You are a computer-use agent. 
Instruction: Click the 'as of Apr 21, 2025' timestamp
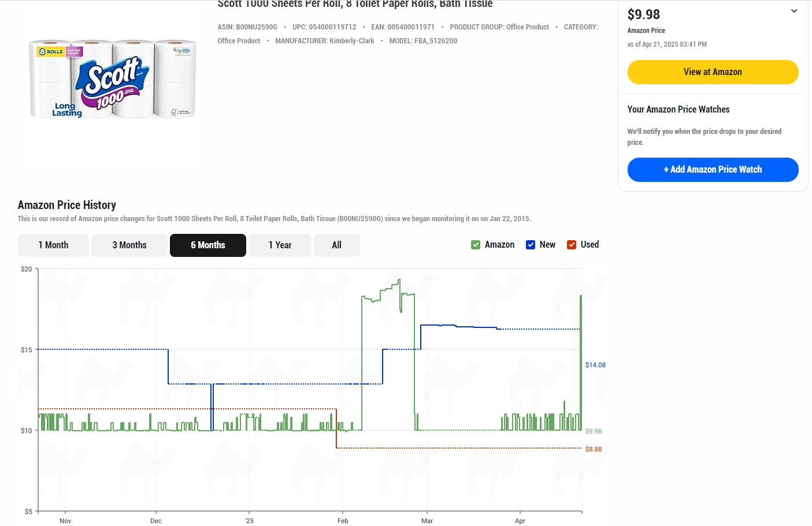667,44
